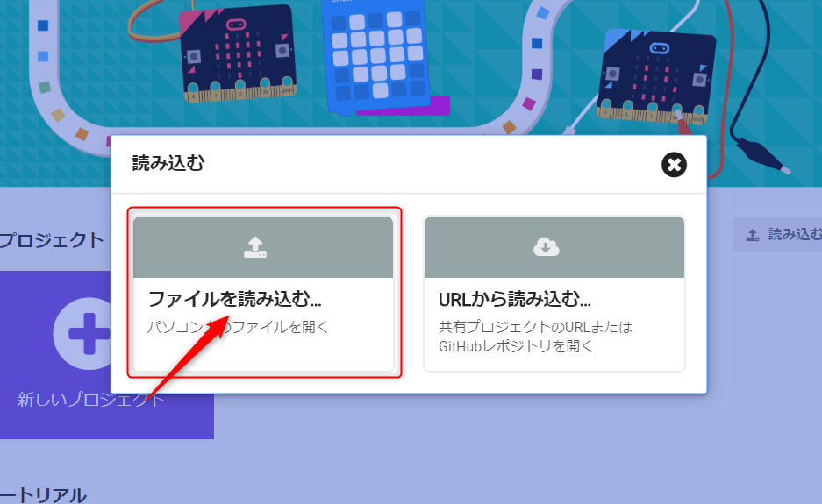Click the cloud download icon on URL card
Viewport: 822px width, 504px height.
547,247
